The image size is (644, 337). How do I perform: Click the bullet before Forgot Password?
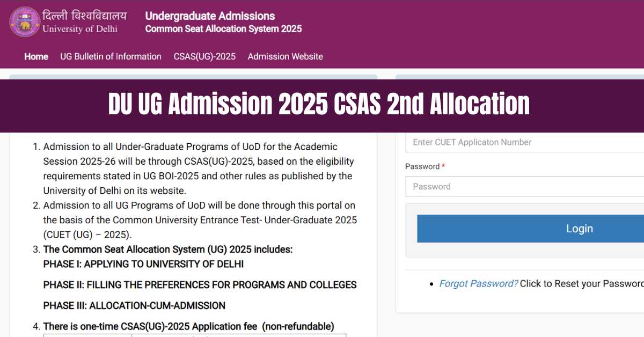coord(433,283)
